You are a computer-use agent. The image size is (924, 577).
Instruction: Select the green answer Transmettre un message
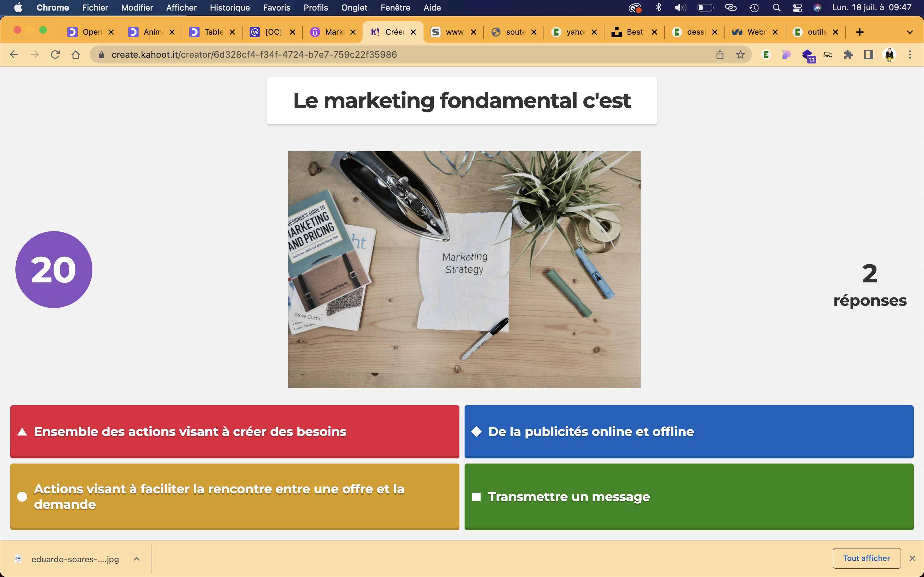pyautogui.click(x=689, y=497)
